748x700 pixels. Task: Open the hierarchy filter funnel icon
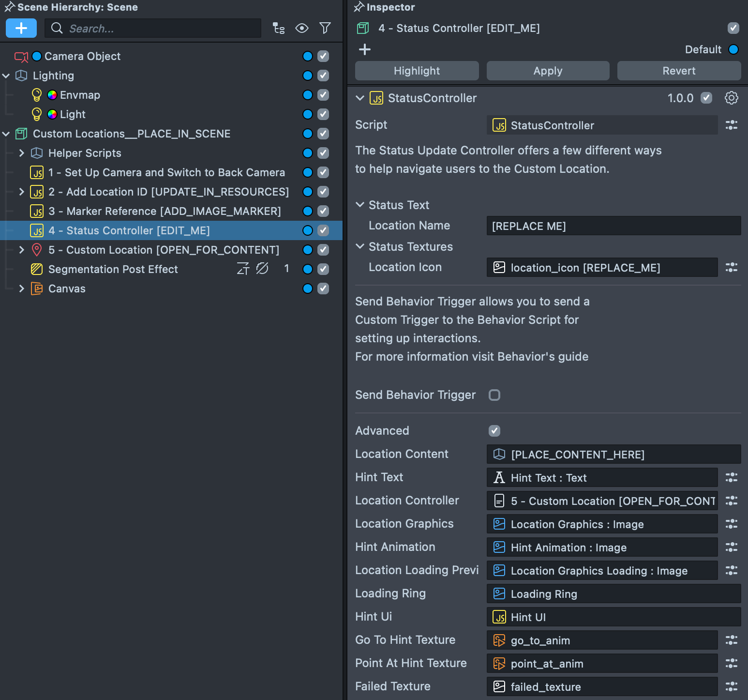[x=325, y=28]
